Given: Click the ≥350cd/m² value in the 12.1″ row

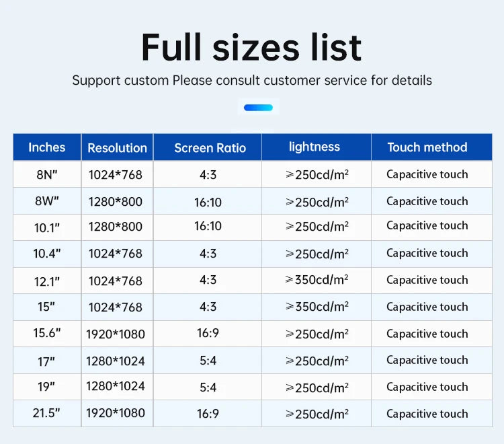Looking at the screenshot, I should [317, 280].
